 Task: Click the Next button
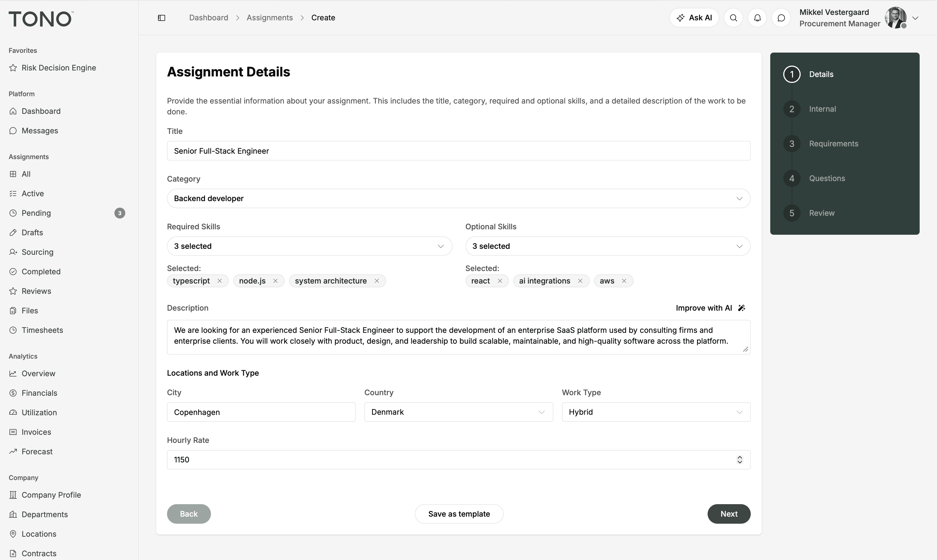pyautogui.click(x=729, y=514)
